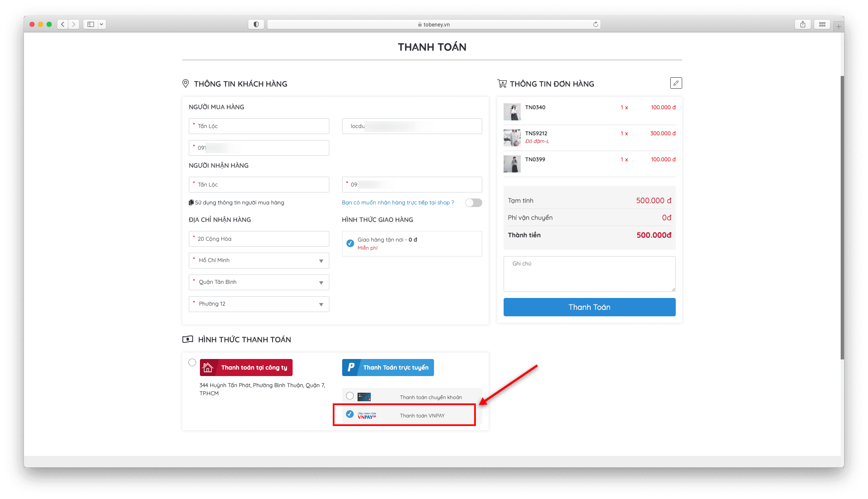Select Thanh toán VNPAY option

pos(350,414)
